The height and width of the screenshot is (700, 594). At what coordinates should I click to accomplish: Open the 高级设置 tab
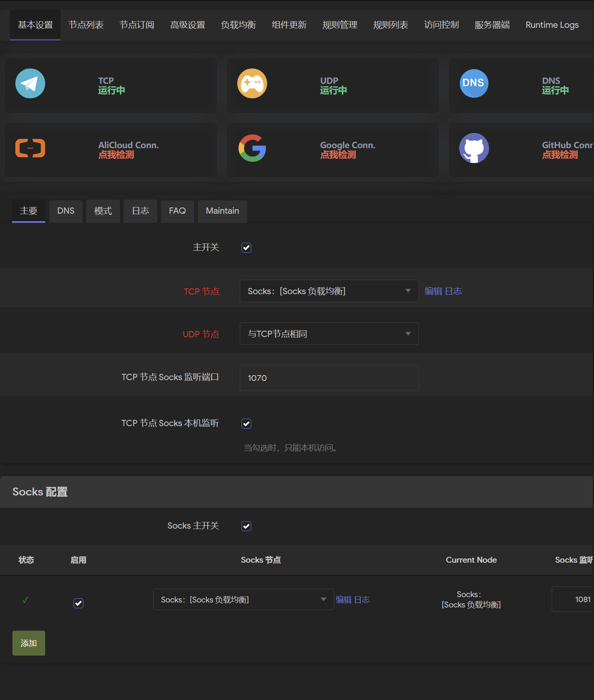[187, 25]
